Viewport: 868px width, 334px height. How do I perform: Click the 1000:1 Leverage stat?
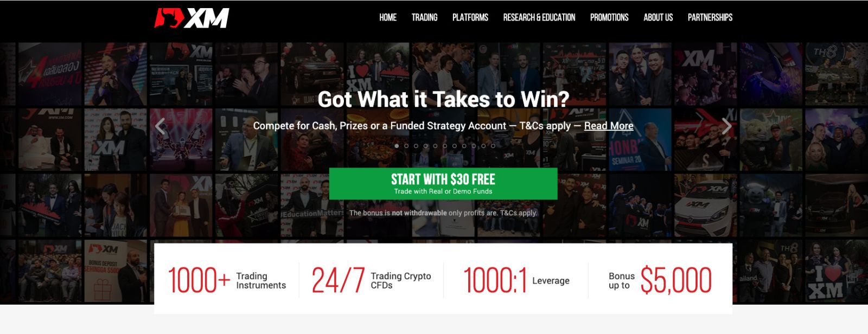(516, 280)
